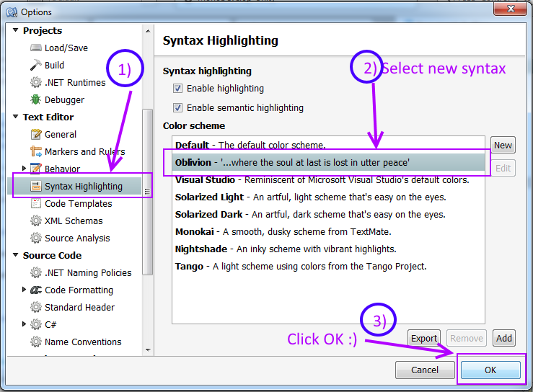Open the Debugger options page
Image resolution: width=533 pixels, height=392 pixels.
pyautogui.click(x=65, y=100)
